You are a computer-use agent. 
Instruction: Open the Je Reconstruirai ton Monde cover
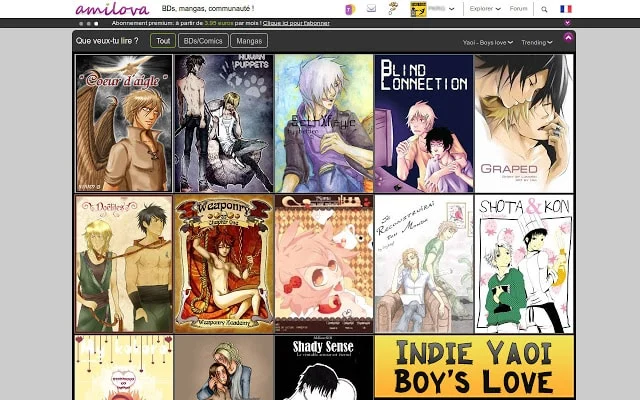click(424, 264)
